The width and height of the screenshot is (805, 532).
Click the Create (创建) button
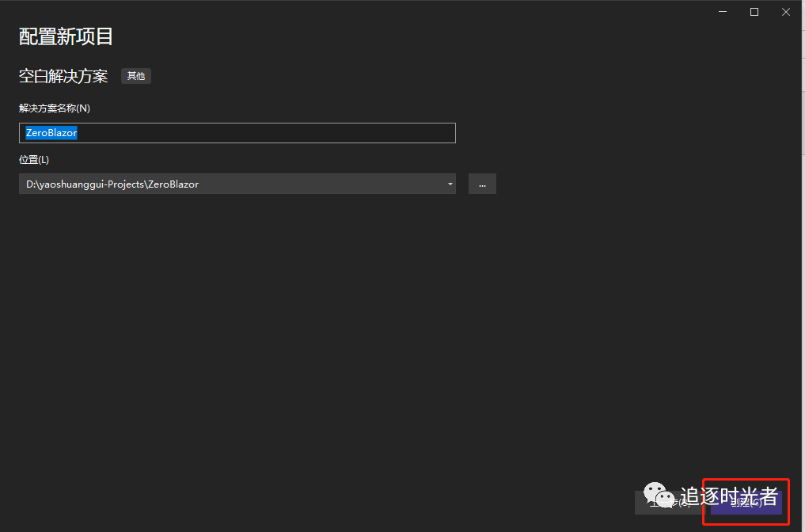point(746,503)
